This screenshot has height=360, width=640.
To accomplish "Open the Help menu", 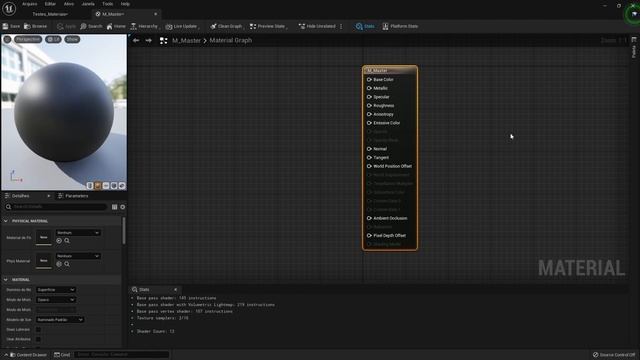I will click(x=125, y=4).
